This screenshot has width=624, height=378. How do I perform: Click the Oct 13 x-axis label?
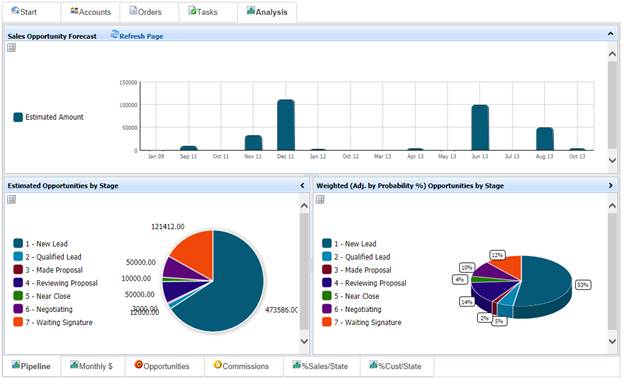coord(577,156)
